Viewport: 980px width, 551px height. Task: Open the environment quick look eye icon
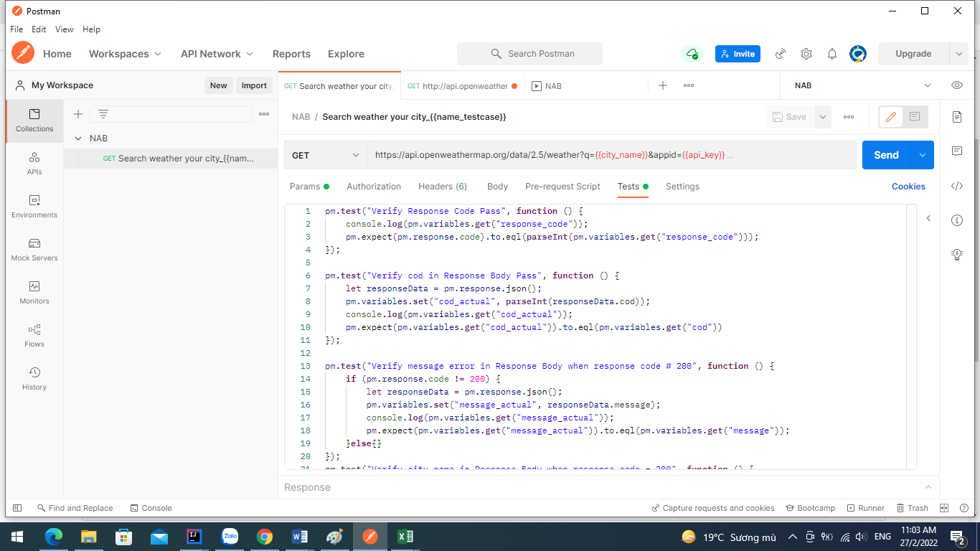[x=957, y=85]
